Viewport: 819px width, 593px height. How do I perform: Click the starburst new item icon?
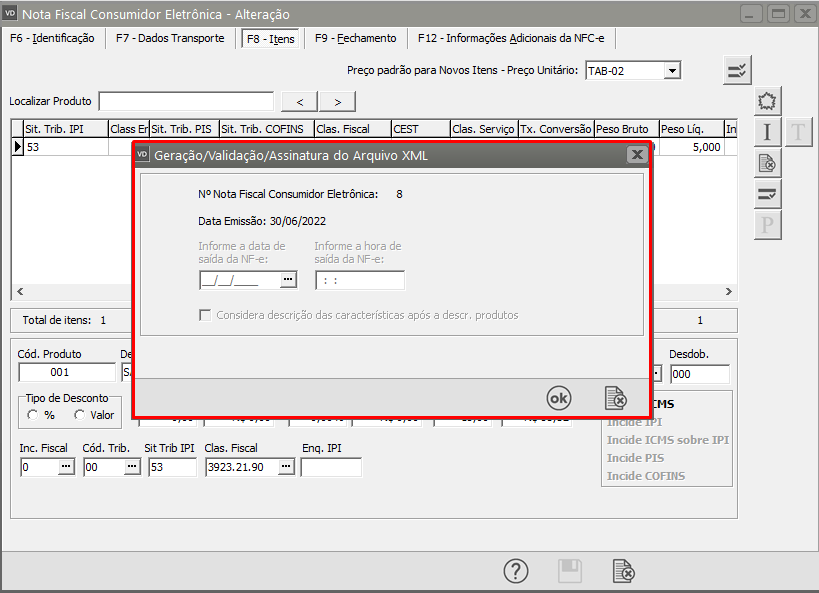767,101
